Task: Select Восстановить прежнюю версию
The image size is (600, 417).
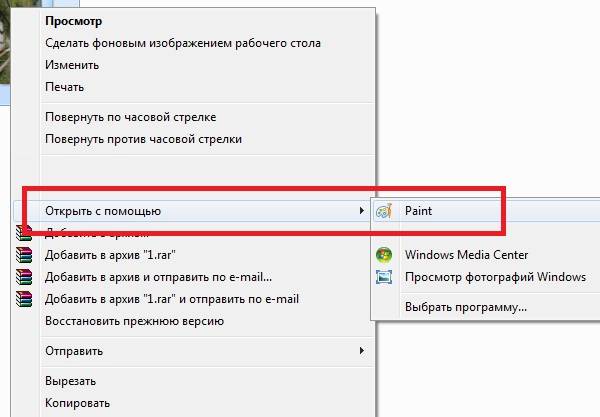Action: tap(134, 321)
